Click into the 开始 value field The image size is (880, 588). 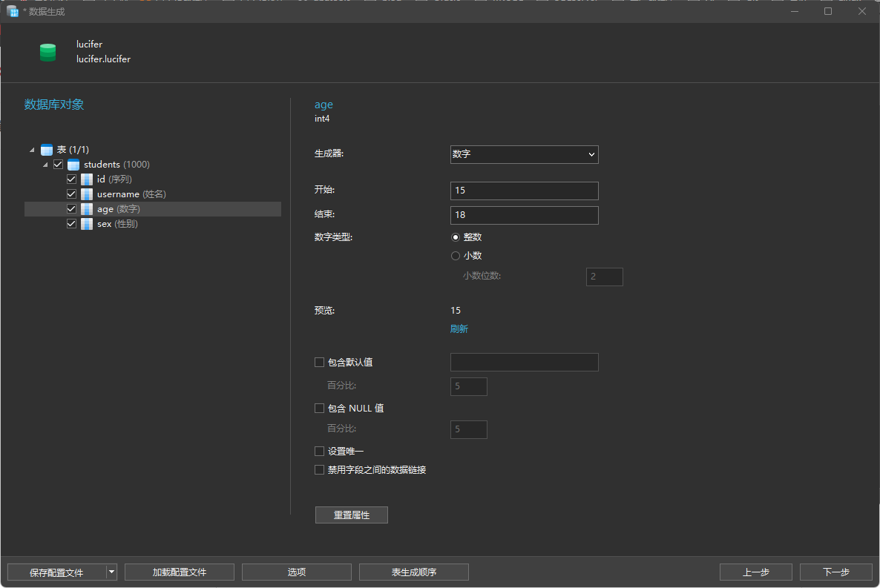pos(524,191)
